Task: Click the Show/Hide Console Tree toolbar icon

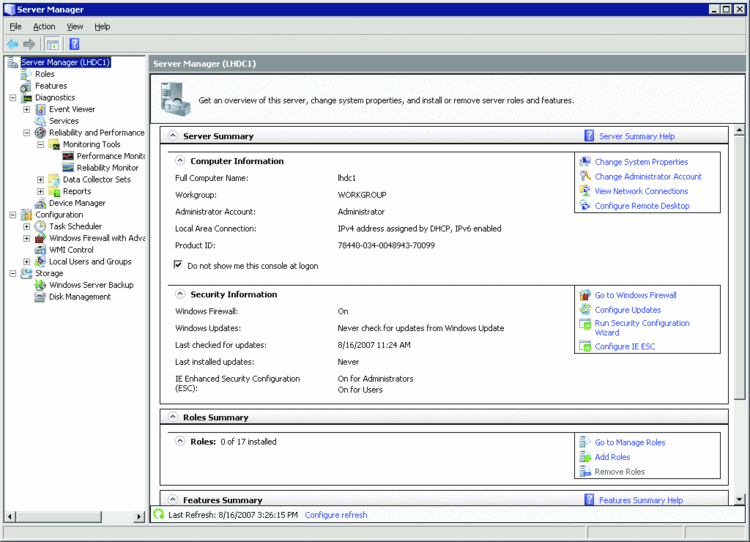Action: coord(53,45)
